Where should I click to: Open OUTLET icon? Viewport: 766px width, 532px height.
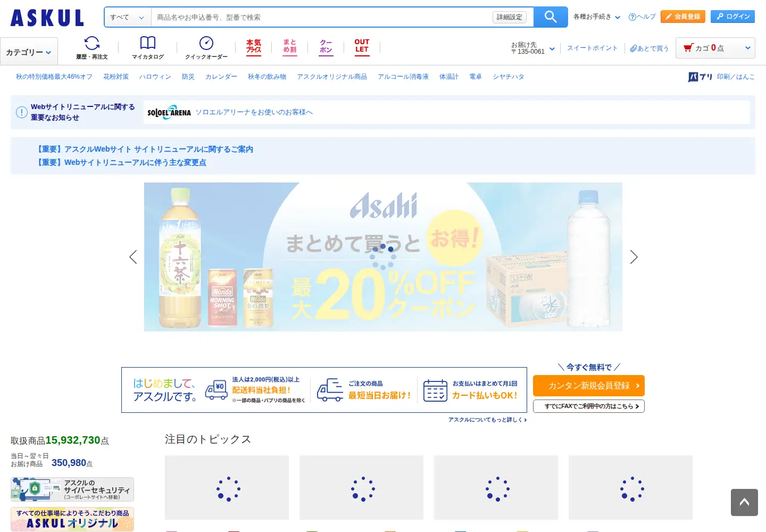362,47
